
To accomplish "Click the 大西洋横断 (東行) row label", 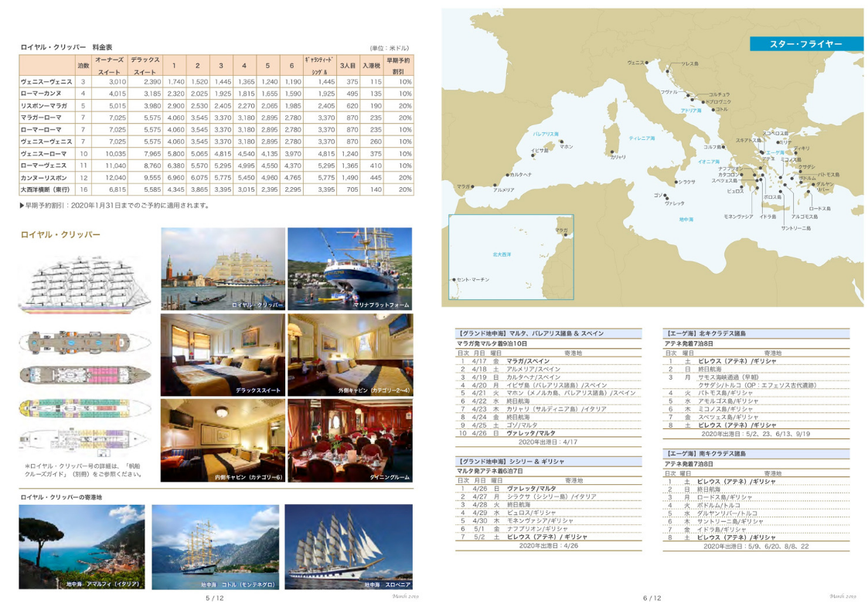I will click(46, 189).
